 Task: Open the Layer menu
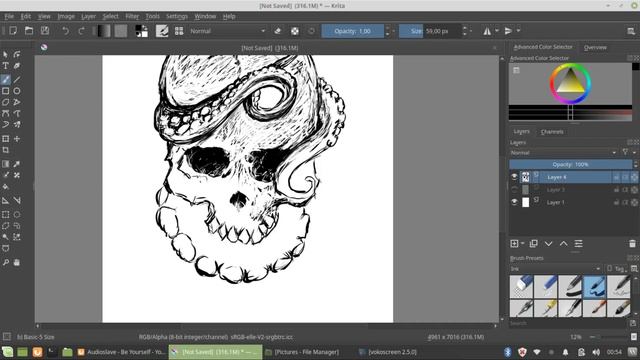[x=88, y=16]
